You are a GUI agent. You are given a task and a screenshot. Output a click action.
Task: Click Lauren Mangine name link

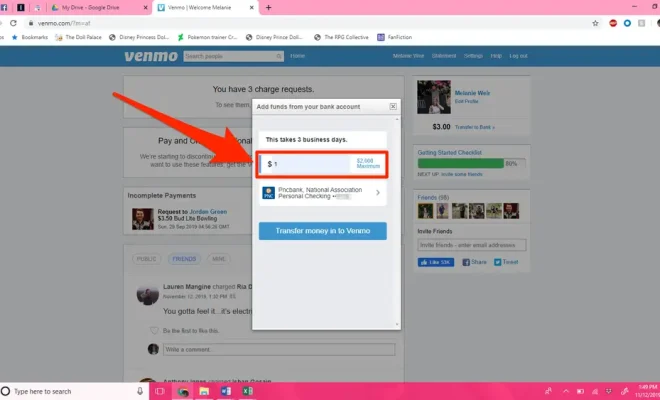point(186,287)
